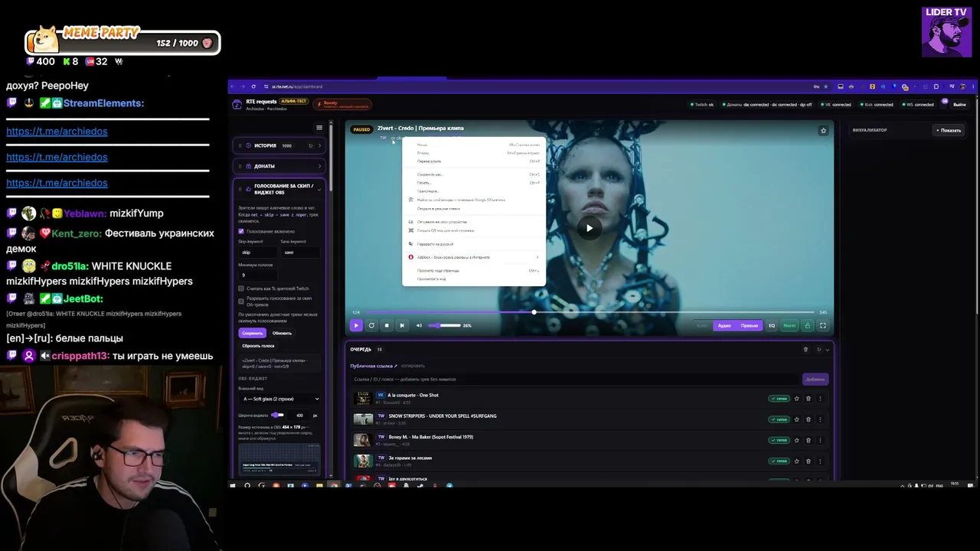Open more options for A la conquete track
The height and width of the screenshot is (551, 980).
(x=820, y=399)
